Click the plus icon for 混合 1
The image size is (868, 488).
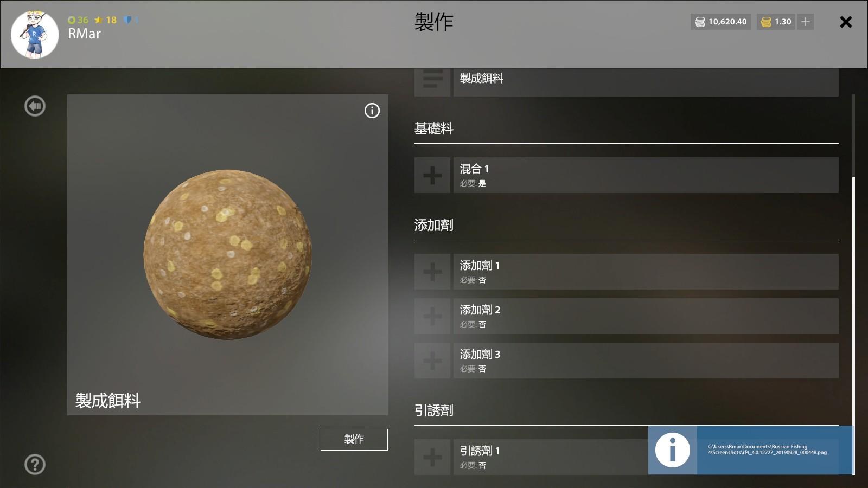click(432, 175)
